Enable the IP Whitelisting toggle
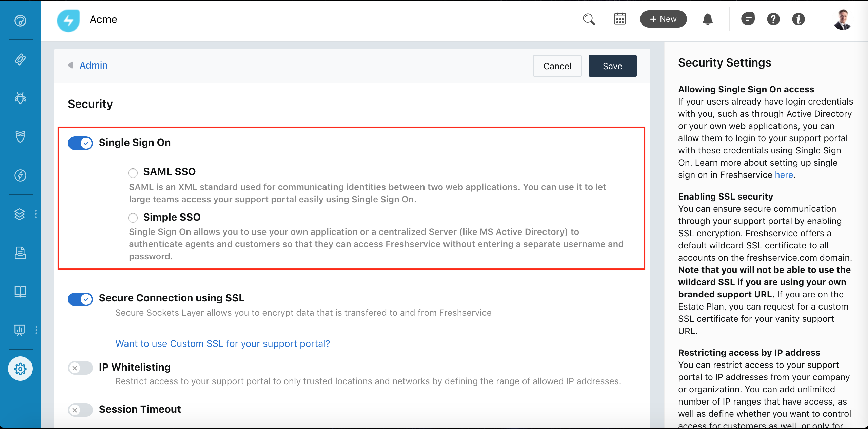 pos(80,368)
